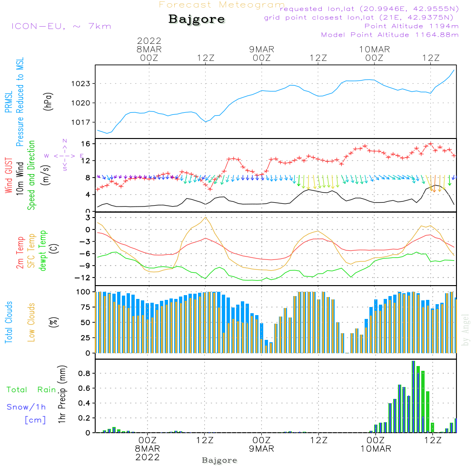
Task: Select the orange "Low Clouds" label
Action: [31, 322]
